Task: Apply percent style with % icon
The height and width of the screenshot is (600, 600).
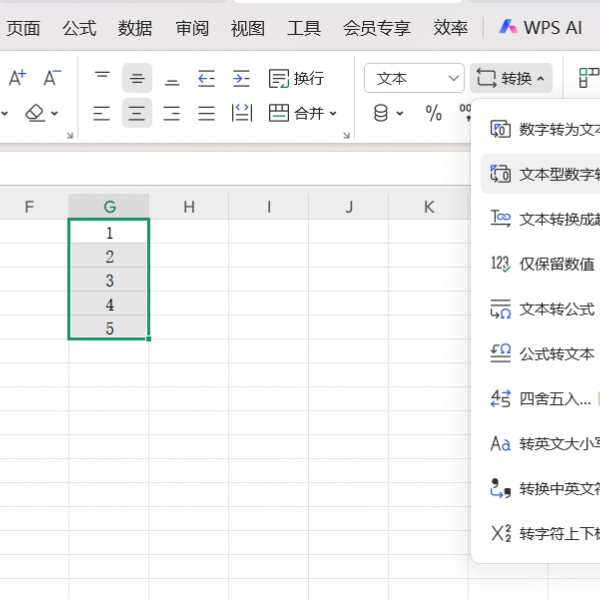Action: coord(433,113)
